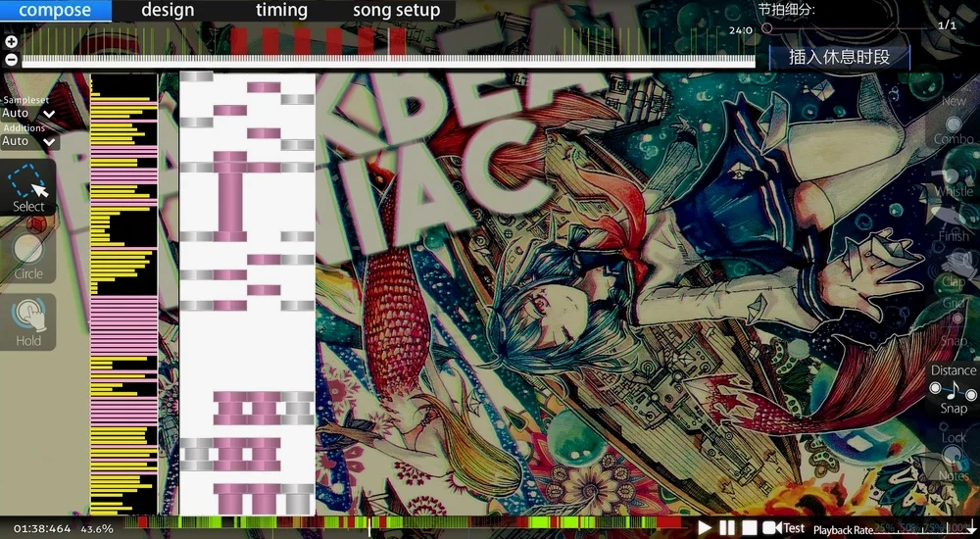This screenshot has width=980, height=539.
Task: Switch to the design tab
Action: [168, 11]
